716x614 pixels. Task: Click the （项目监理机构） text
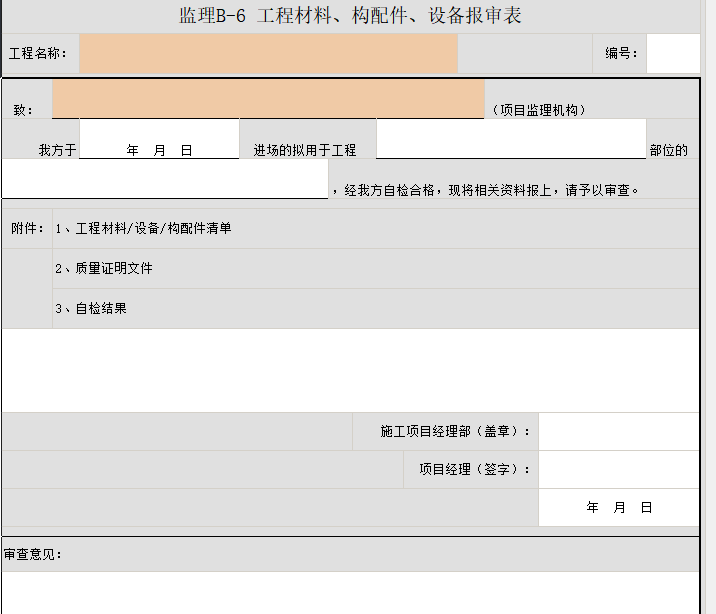pyautogui.click(x=538, y=110)
